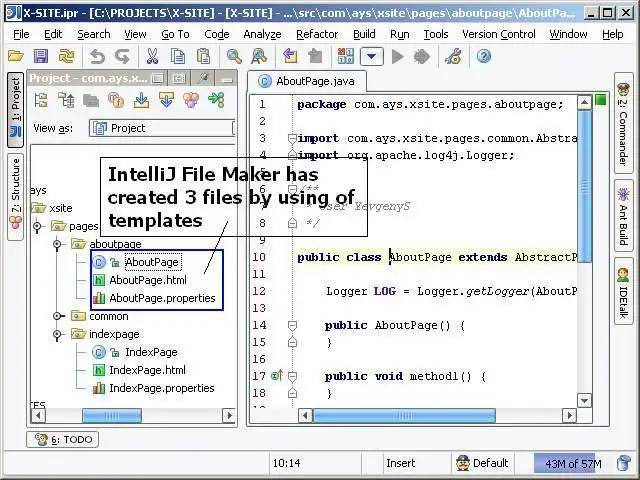Open the File menu

pyautogui.click(x=21, y=34)
